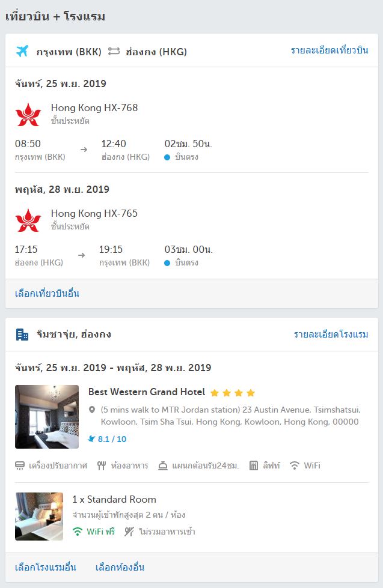The width and height of the screenshot is (383, 588).
Task: Open รายละเอียดโรงแรม hotel details link
Action: click(331, 334)
